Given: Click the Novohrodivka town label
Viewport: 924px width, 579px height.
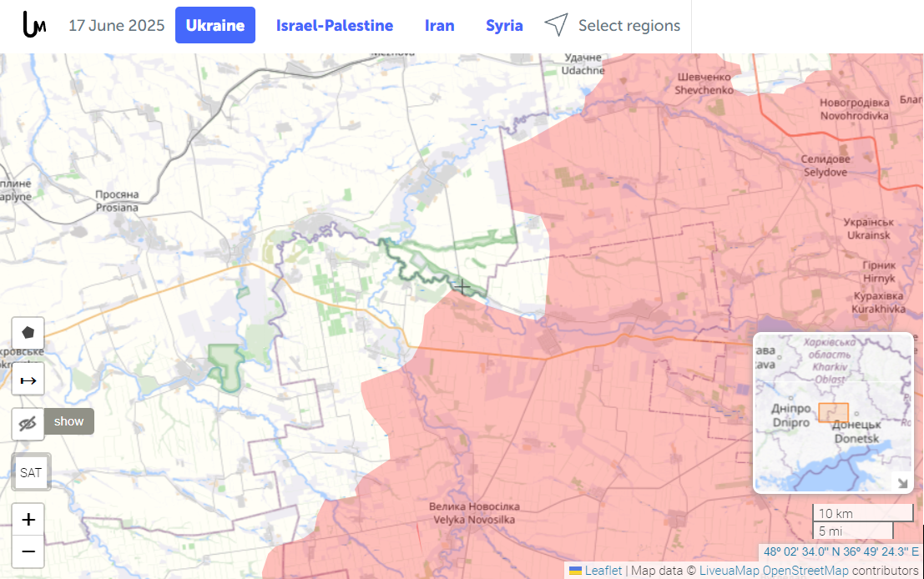Looking at the screenshot, I should [x=855, y=109].
